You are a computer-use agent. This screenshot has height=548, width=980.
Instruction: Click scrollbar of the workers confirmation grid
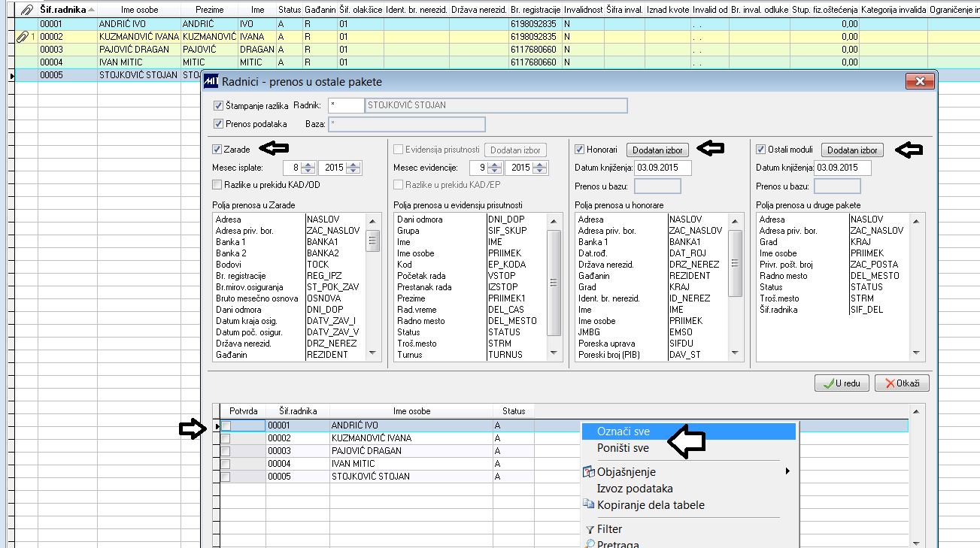tap(915, 476)
